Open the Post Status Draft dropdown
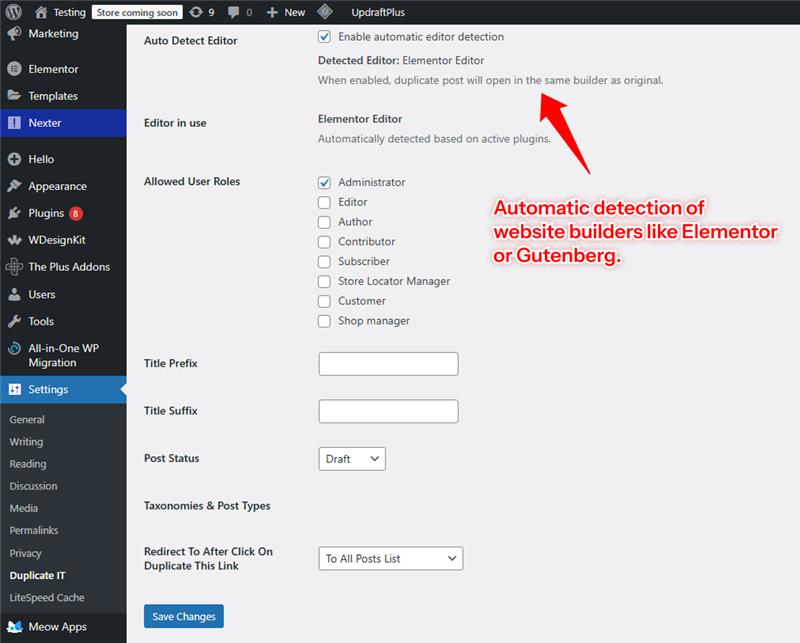This screenshot has height=643, width=800. (x=352, y=459)
